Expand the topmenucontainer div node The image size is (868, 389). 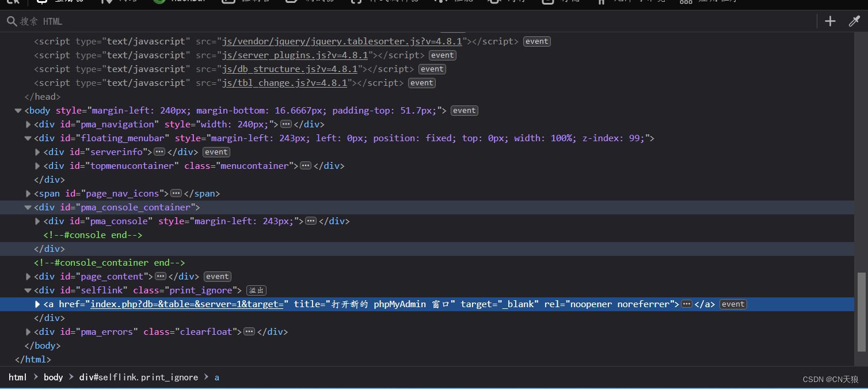point(38,166)
